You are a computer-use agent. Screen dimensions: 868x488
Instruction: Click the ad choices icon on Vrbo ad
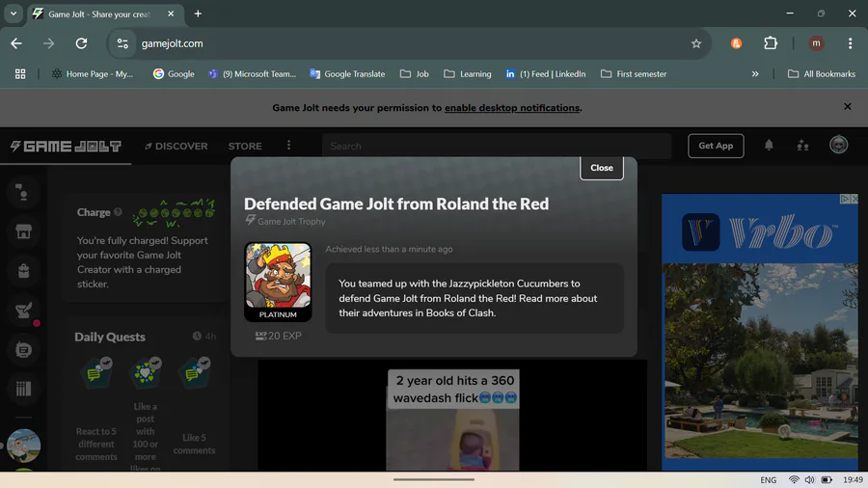844,199
